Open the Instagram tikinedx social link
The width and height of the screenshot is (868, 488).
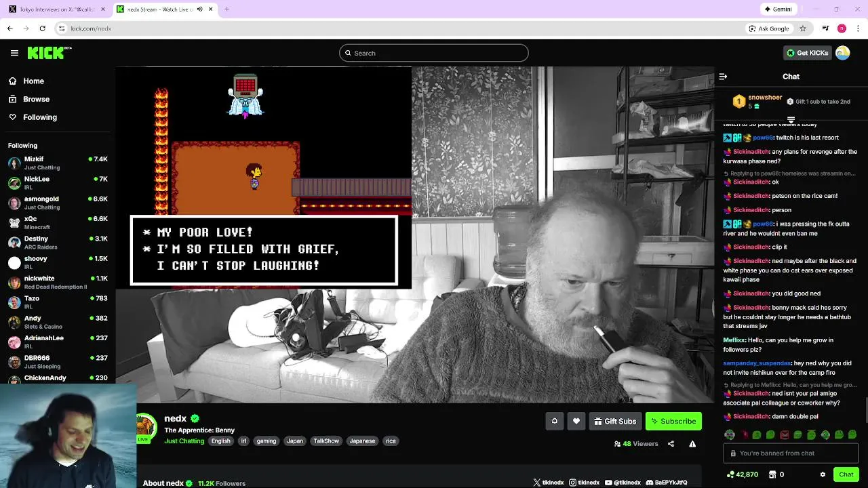pos(585,483)
